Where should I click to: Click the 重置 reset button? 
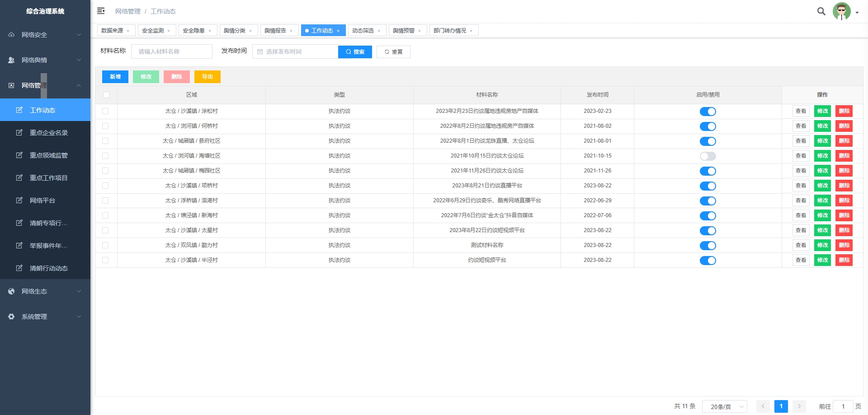tap(393, 52)
